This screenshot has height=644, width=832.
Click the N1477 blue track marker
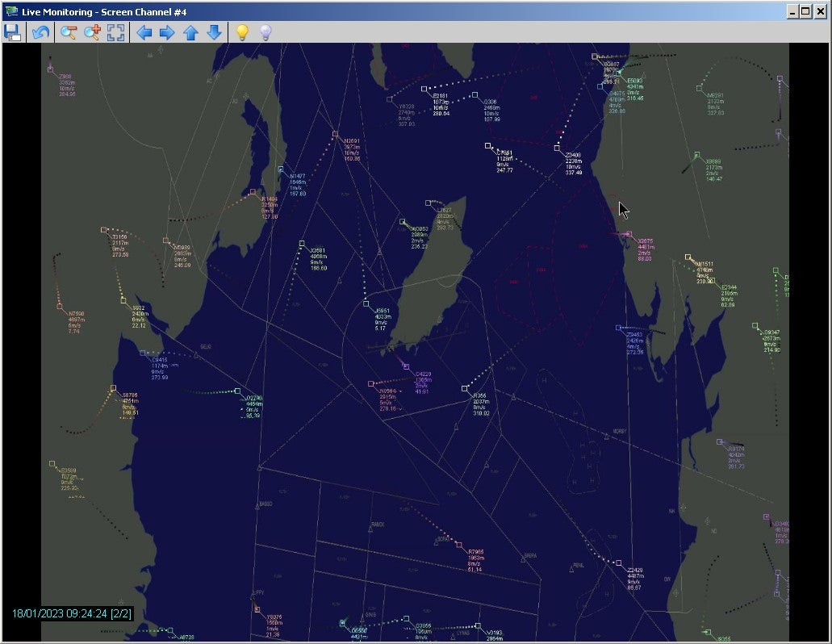coord(281,169)
